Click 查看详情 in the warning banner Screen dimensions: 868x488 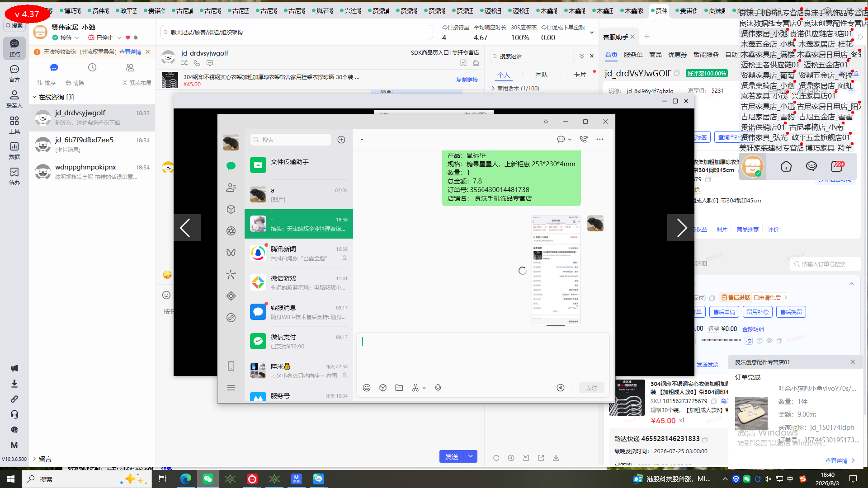coord(130,52)
